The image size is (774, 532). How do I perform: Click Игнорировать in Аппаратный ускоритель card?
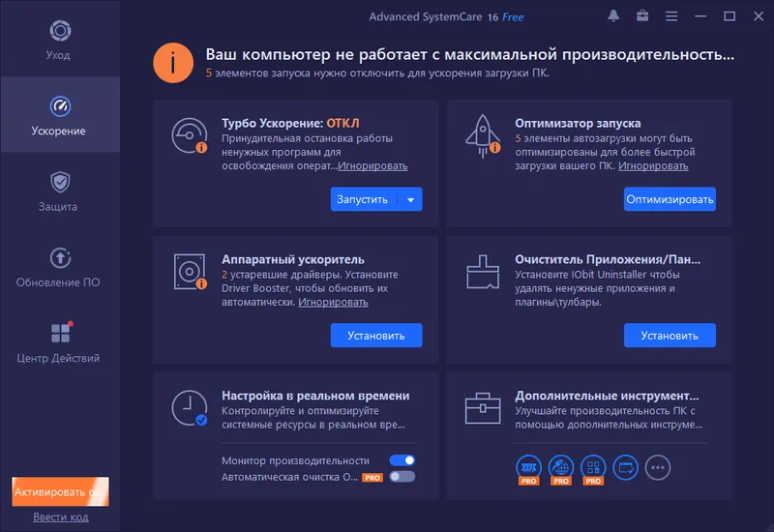[333, 302]
